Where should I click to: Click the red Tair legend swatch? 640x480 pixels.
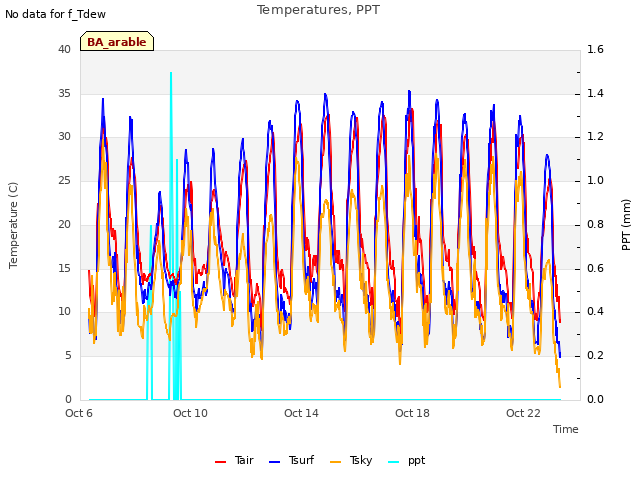pos(220,462)
